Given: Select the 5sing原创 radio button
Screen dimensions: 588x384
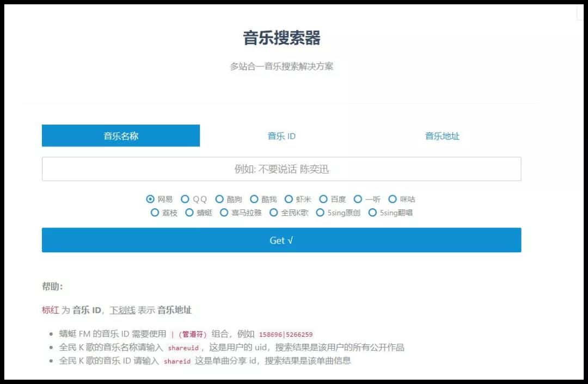Looking at the screenshot, I should click(320, 213).
